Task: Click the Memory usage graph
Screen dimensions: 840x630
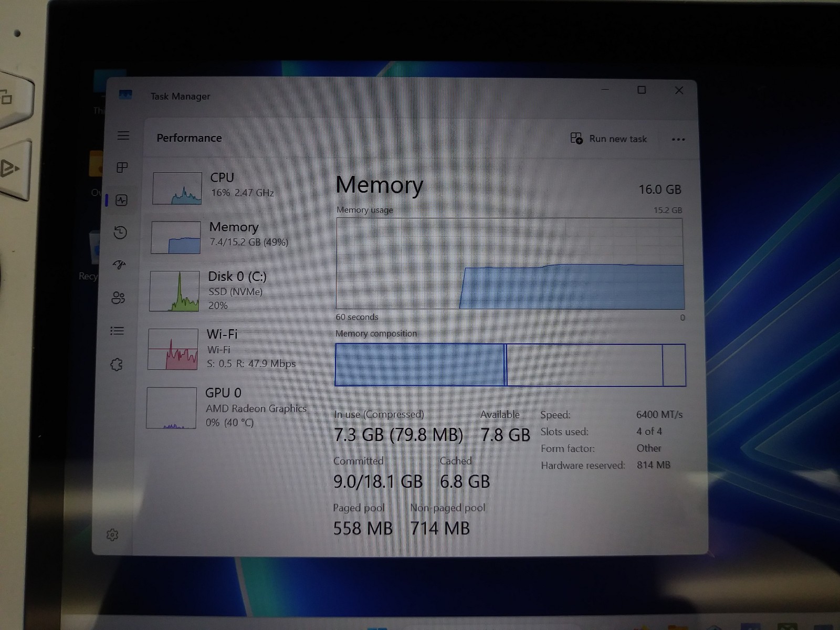Action: [x=510, y=264]
